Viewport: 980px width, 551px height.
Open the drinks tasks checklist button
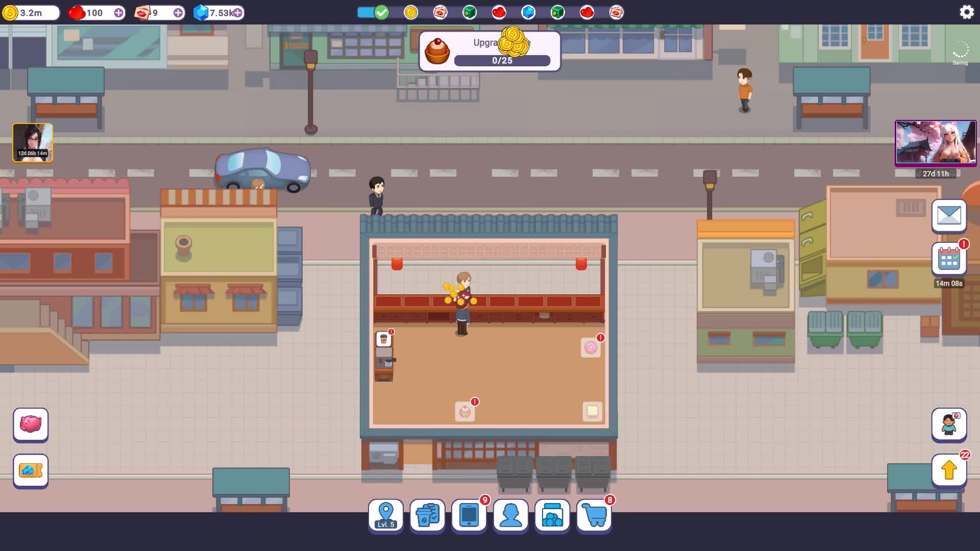[427, 515]
